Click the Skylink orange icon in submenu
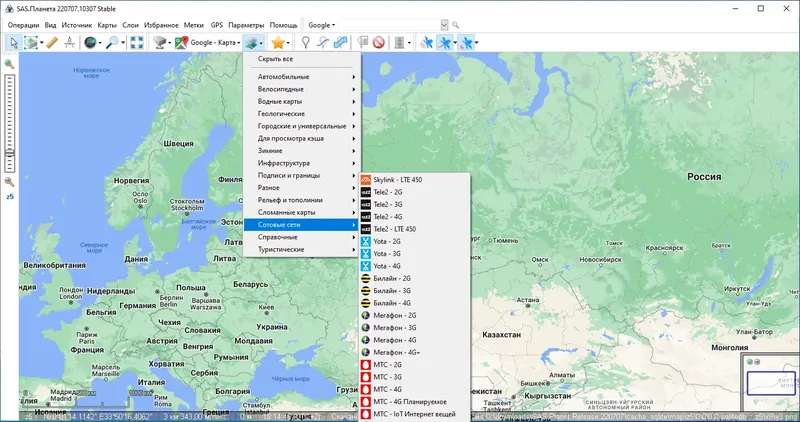Screen dimensions: 800x422 point(365,180)
